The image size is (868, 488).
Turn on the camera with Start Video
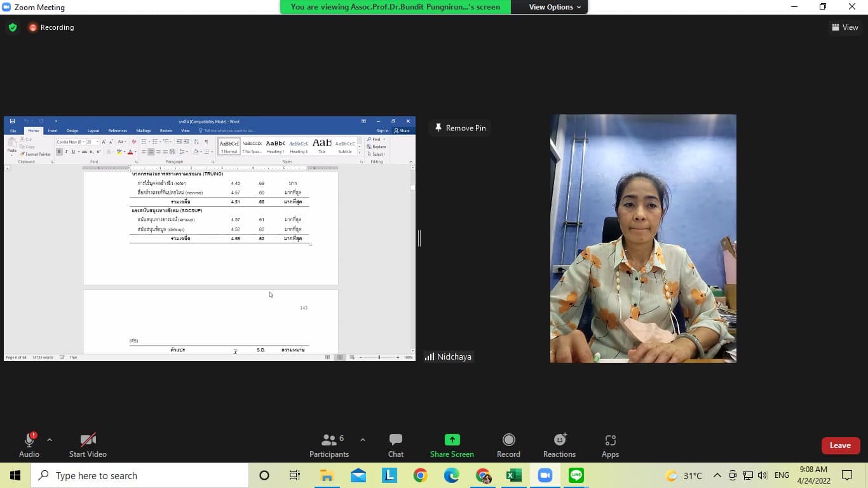pyautogui.click(x=88, y=445)
